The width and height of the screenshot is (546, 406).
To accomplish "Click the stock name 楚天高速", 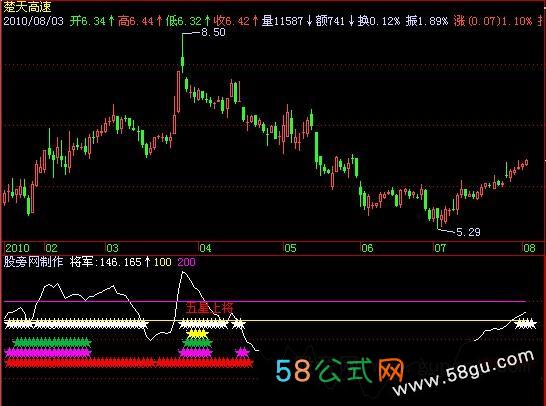I will pyautogui.click(x=27, y=7).
